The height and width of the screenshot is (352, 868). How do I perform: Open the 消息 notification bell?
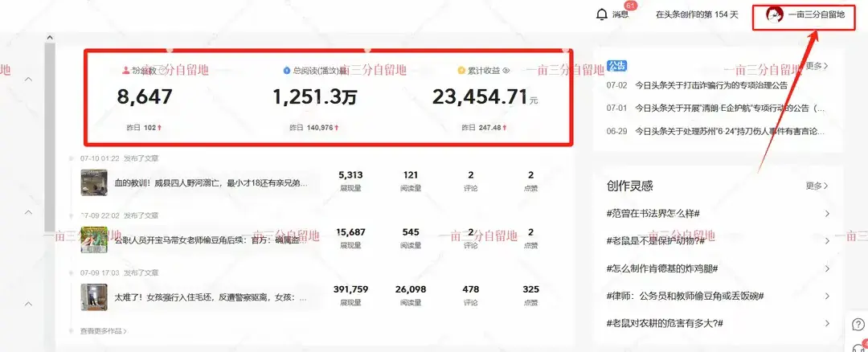[602, 14]
